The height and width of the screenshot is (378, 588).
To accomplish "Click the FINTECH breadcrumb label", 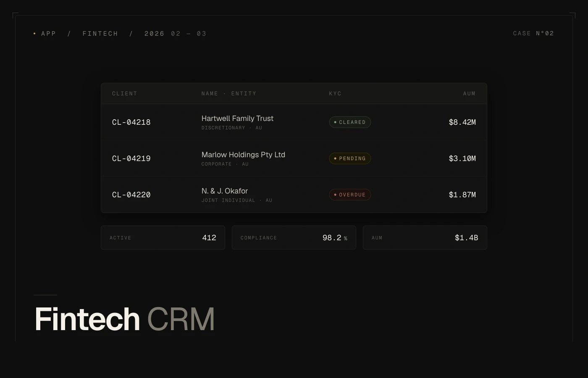I will click(100, 34).
